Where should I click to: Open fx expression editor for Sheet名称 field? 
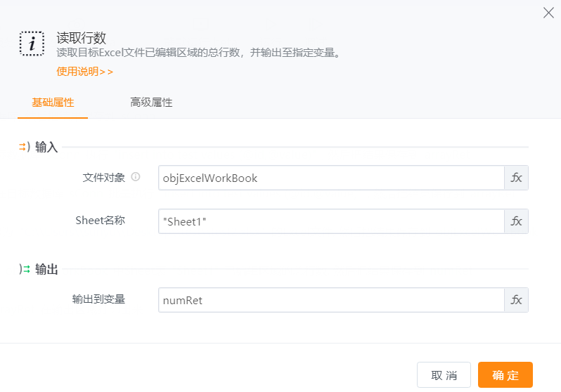[516, 221]
